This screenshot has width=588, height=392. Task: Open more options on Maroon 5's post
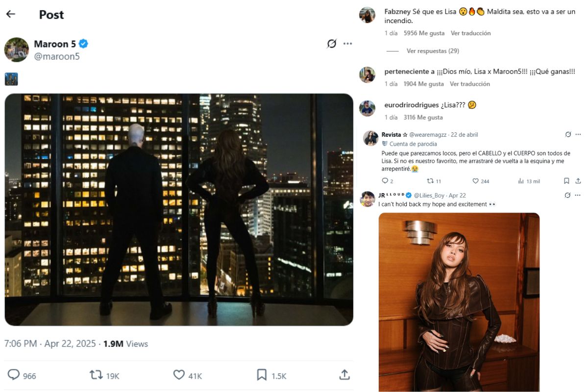(x=347, y=44)
